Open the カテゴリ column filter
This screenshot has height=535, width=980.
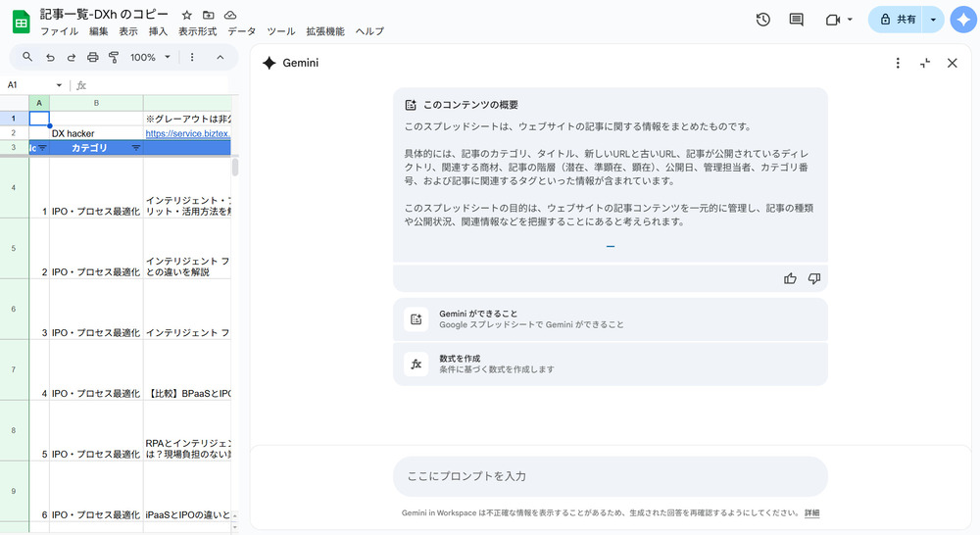tap(135, 148)
